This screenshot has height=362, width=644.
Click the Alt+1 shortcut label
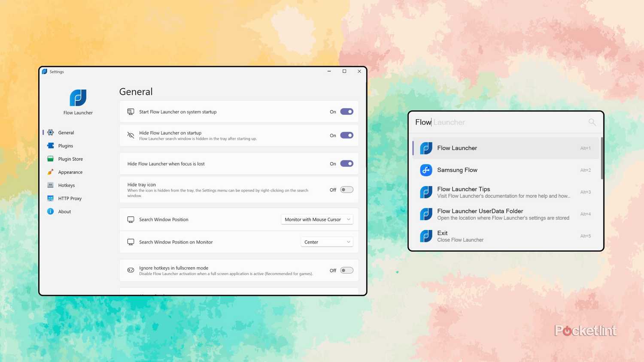point(586,148)
